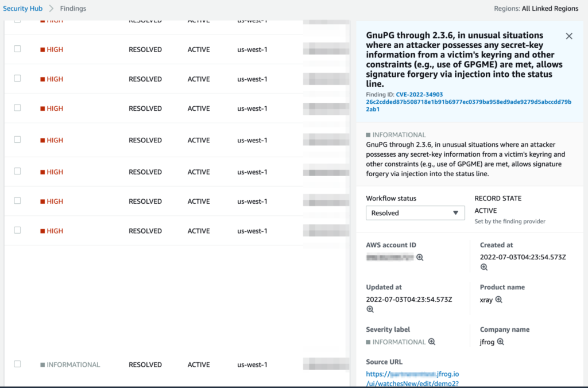Click magnifier icon under Created at timestamp

point(484,267)
